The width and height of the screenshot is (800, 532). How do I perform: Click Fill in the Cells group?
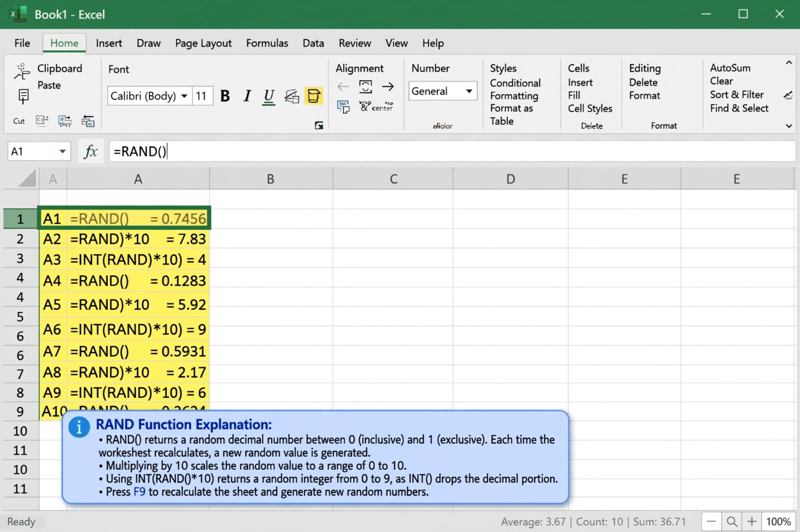pyautogui.click(x=574, y=95)
